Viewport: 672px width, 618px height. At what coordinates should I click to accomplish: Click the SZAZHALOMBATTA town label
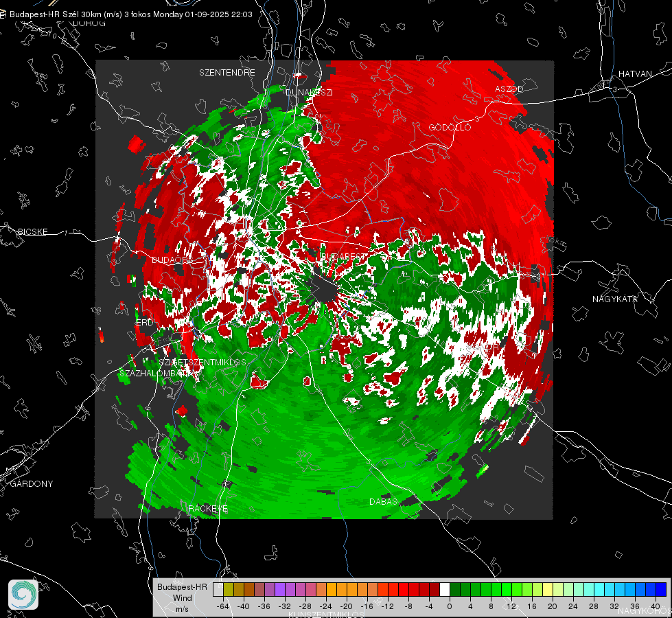click(x=159, y=373)
